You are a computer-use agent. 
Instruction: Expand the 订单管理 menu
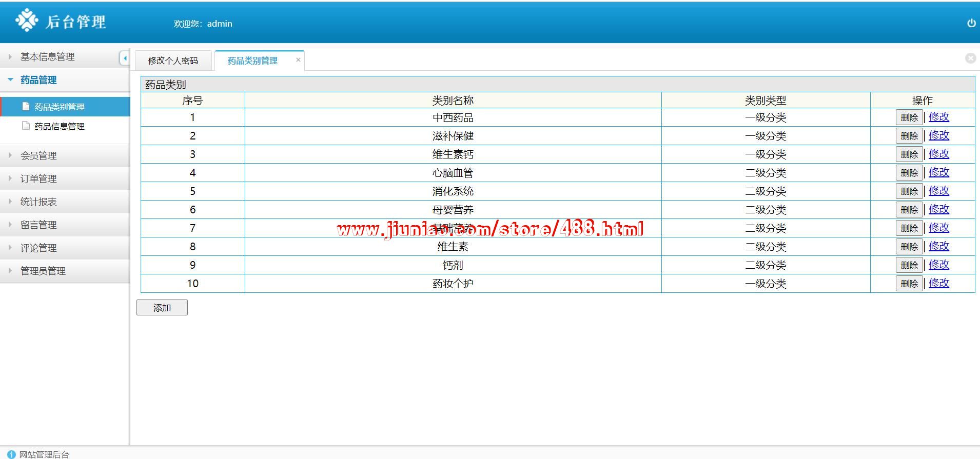tap(65, 178)
